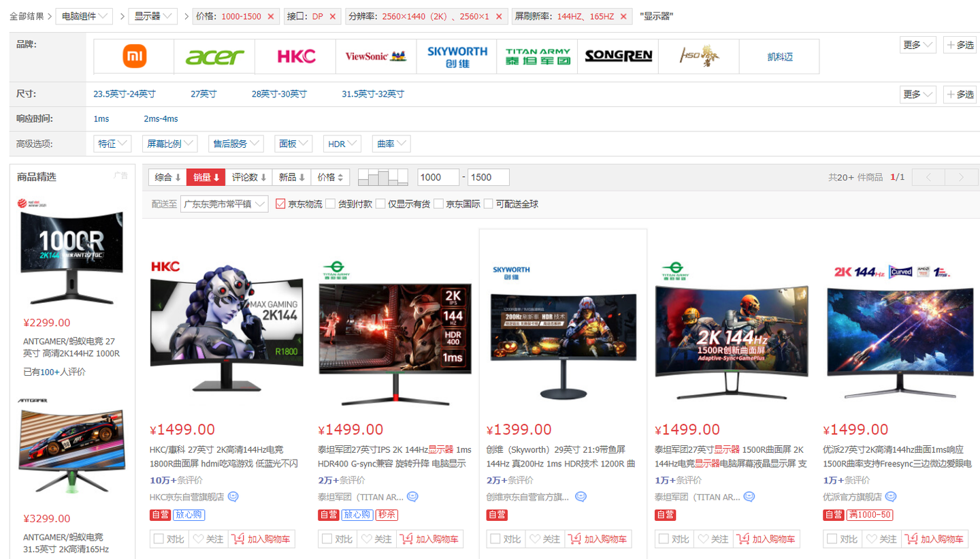
Task: Sort results by 评论数
Action: (248, 178)
